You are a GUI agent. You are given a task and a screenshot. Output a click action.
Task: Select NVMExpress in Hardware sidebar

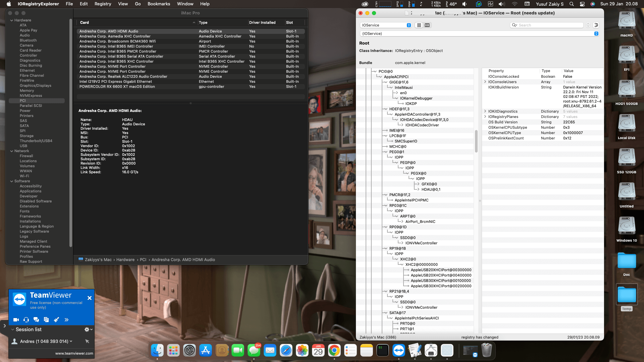click(31, 96)
